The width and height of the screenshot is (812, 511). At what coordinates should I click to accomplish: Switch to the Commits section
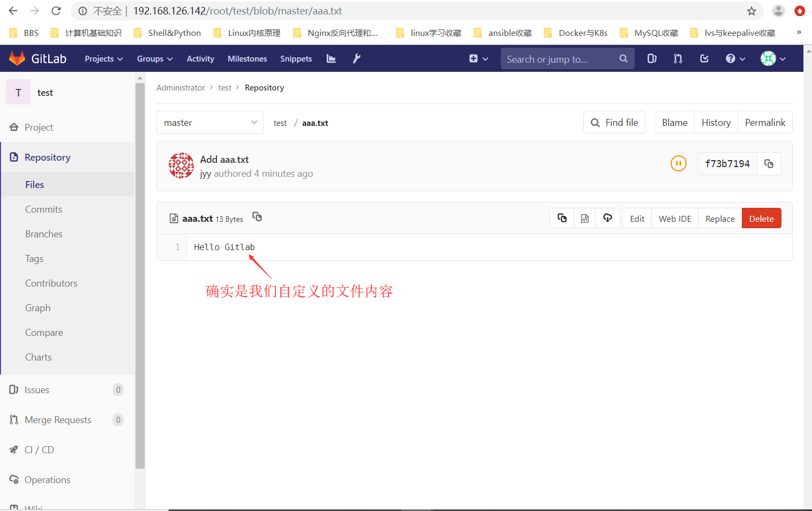click(x=43, y=209)
